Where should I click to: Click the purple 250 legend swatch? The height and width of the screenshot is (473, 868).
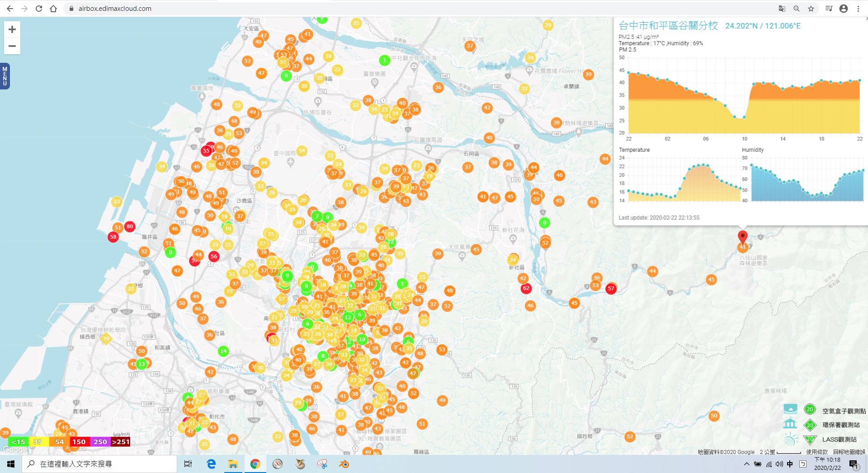pos(100,442)
